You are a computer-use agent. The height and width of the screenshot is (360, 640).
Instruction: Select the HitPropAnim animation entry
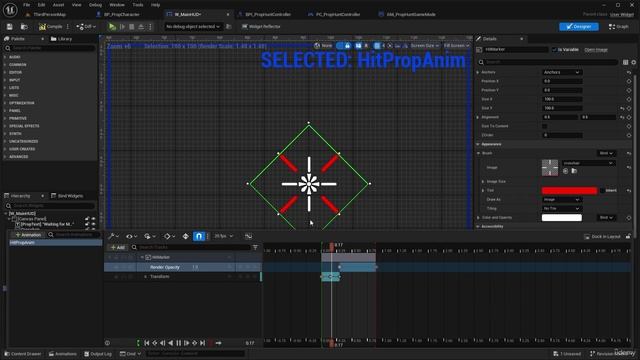click(56, 242)
